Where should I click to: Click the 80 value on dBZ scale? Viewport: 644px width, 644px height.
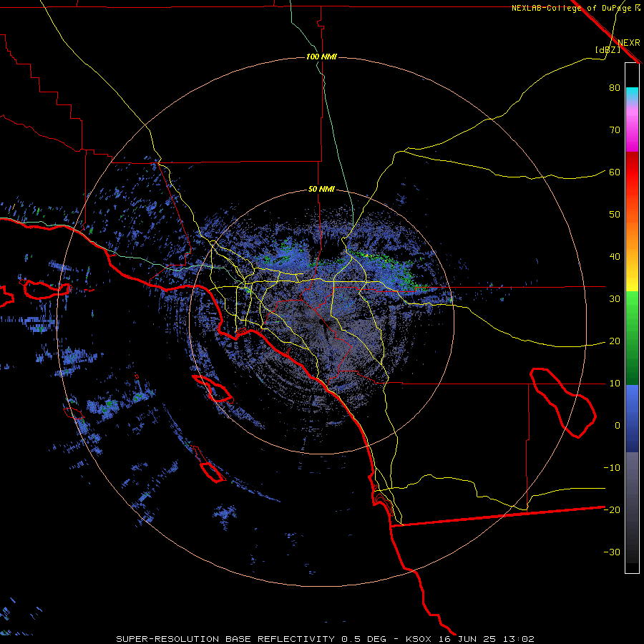pyautogui.click(x=615, y=88)
